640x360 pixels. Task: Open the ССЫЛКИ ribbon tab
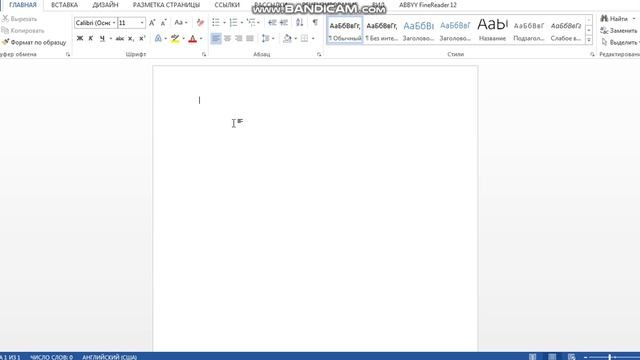[x=227, y=5]
